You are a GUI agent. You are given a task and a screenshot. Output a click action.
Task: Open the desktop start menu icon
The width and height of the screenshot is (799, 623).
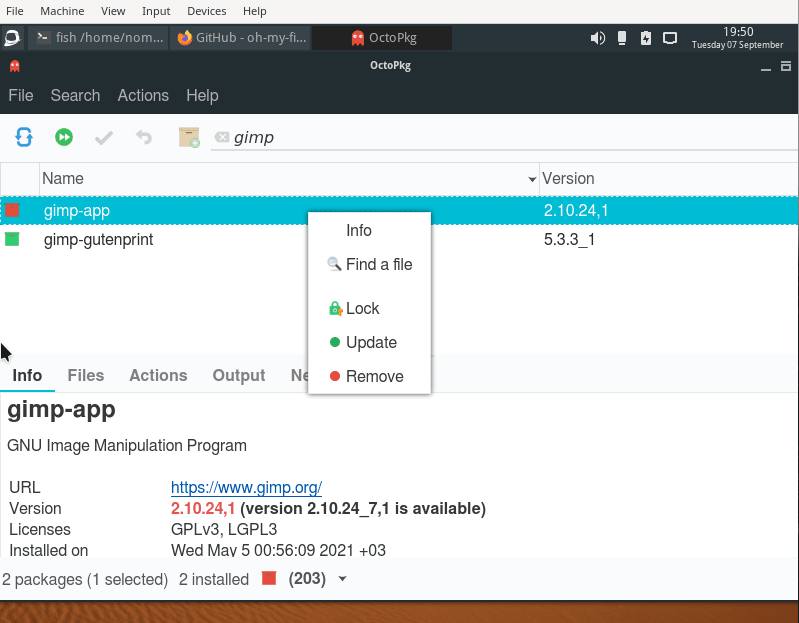pyautogui.click(x=12, y=38)
